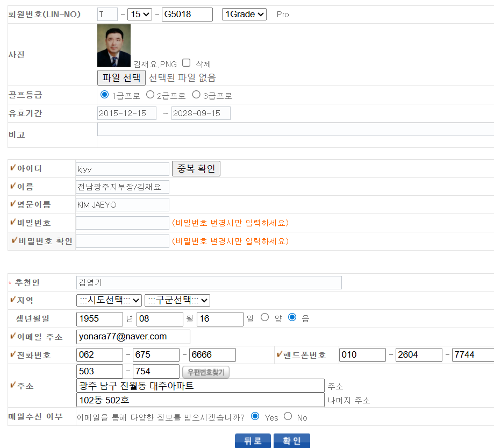Click the 비밀번호 password input field

point(123,223)
